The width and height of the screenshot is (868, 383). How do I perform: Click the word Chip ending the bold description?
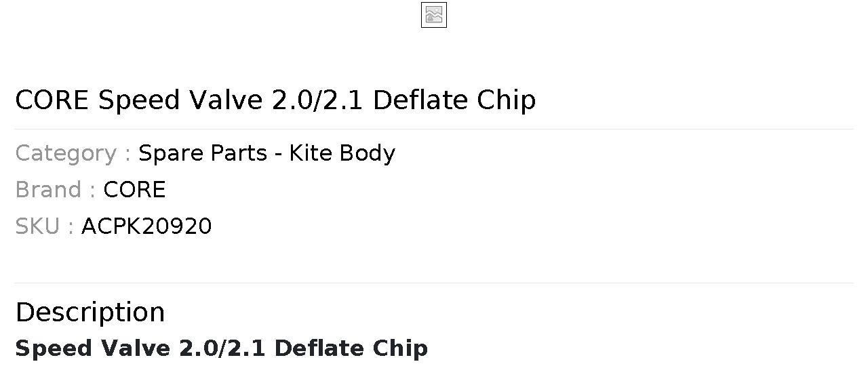point(400,348)
